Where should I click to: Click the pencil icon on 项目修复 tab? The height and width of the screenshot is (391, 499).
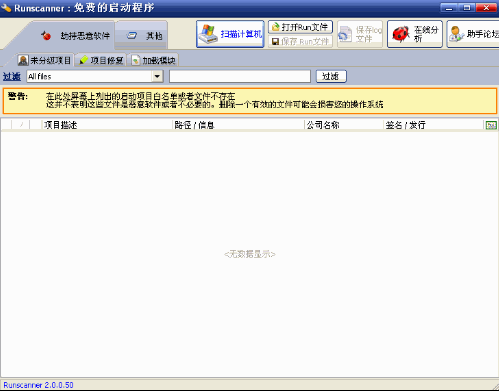(x=83, y=60)
